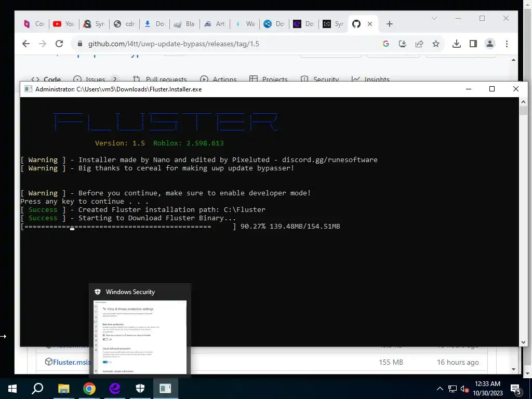The image size is (532, 399).
Task: Click Chrome page scrollbar down arrow
Action: pyautogui.click(x=513, y=369)
